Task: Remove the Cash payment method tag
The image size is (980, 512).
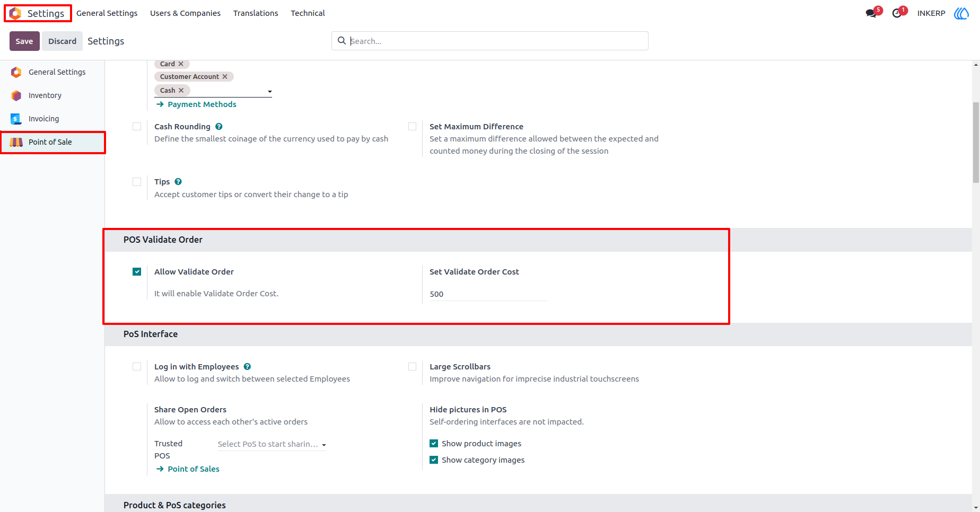Action: (181, 91)
